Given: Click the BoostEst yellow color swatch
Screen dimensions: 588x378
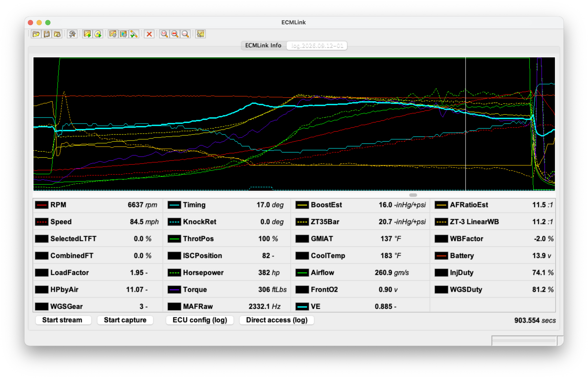Looking at the screenshot, I should click(302, 205).
